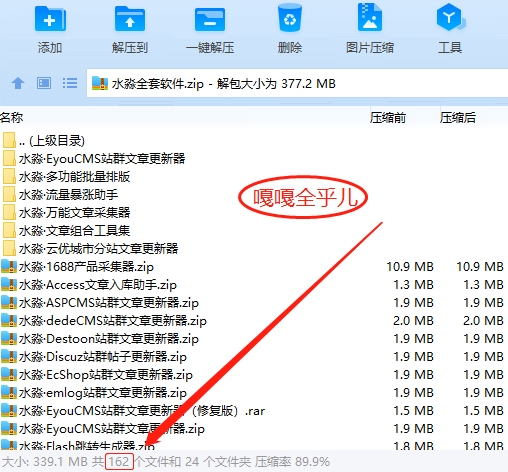Screen dimensions: 508x472
Task: Click folder icon of 水淼·万能文章采集器
Action: [9, 212]
